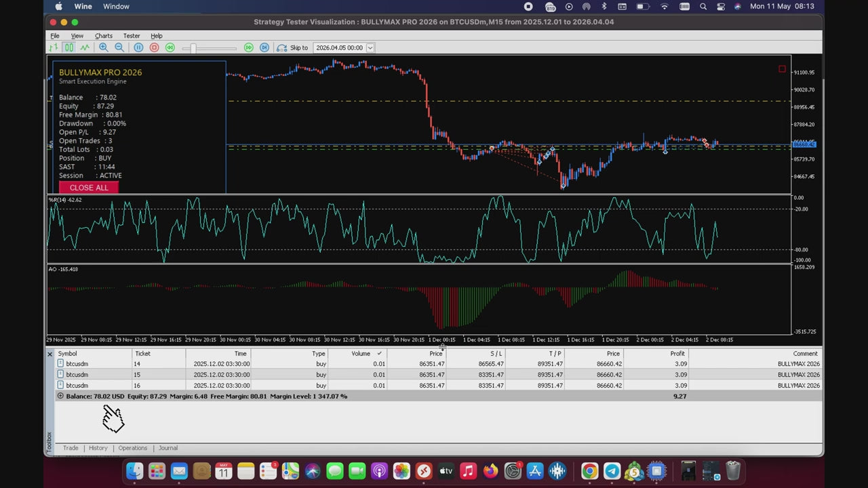Switch to line chart mode

click(x=85, y=47)
